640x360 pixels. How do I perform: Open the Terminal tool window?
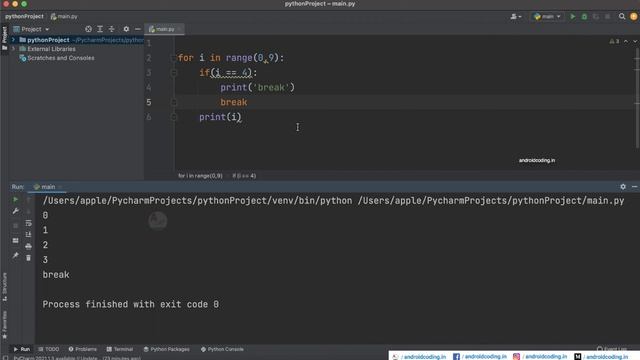120,349
